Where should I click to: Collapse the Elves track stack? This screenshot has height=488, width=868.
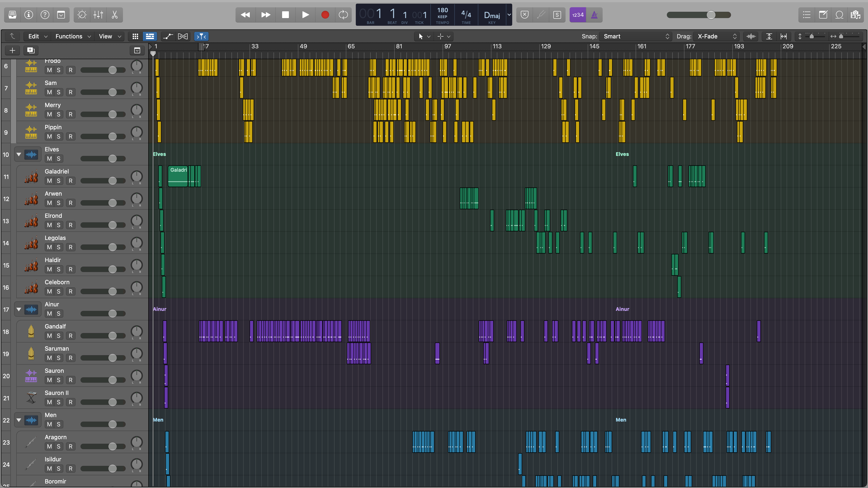19,155
